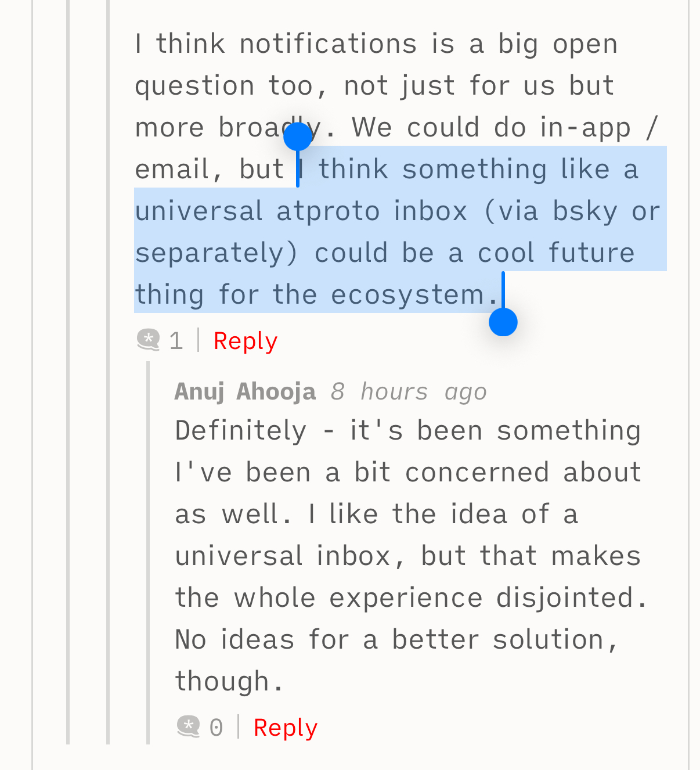Tap the top text selection start handle
This screenshot has width=700, height=770.
(298, 137)
